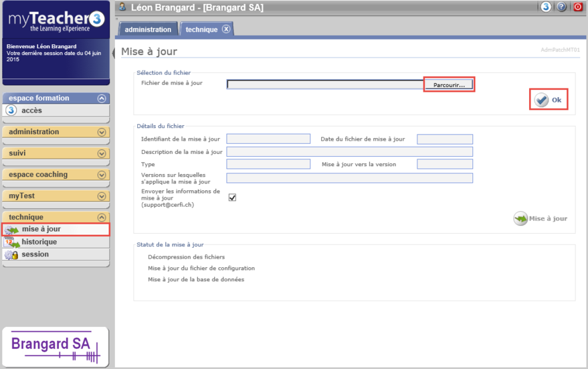Expand the administration sidebar section
The width and height of the screenshot is (588, 369).
(102, 132)
